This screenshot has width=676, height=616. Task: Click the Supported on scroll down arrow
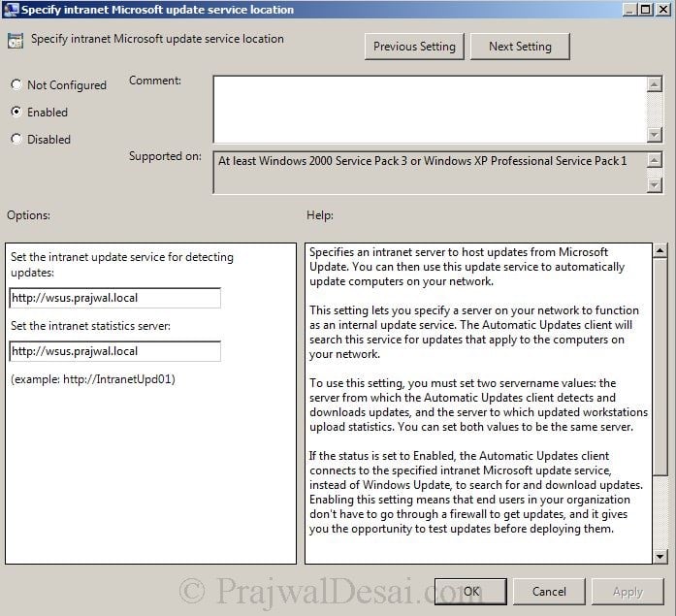pyautogui.click(x=655, y=185)
